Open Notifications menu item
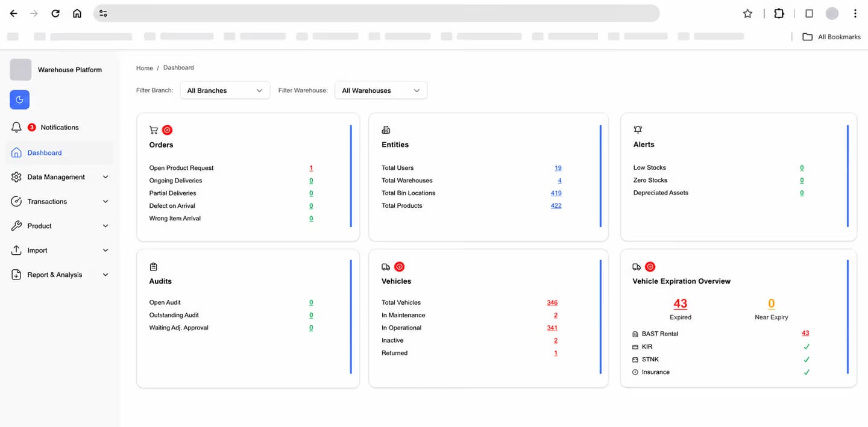 point(59,127)
